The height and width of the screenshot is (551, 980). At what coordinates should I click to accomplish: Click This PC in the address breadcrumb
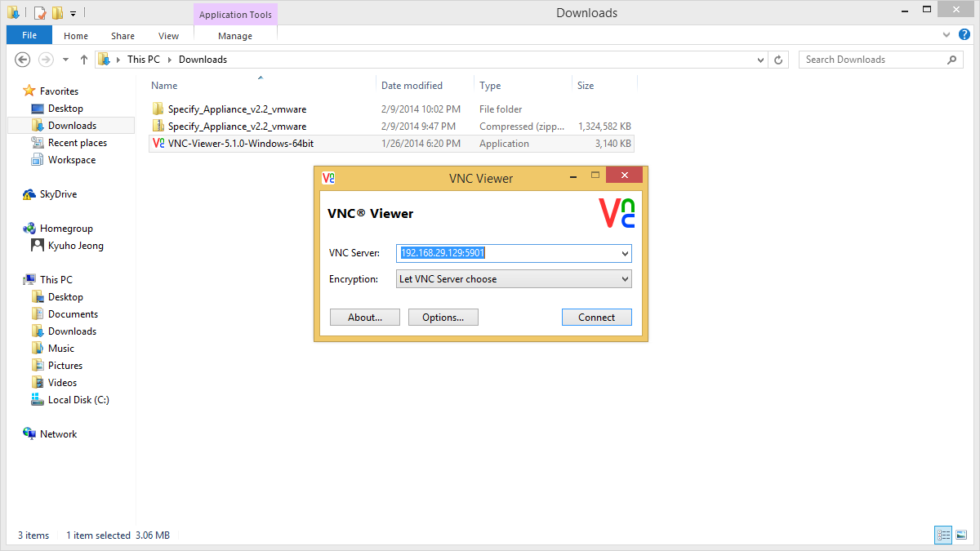tap(144, 60)
